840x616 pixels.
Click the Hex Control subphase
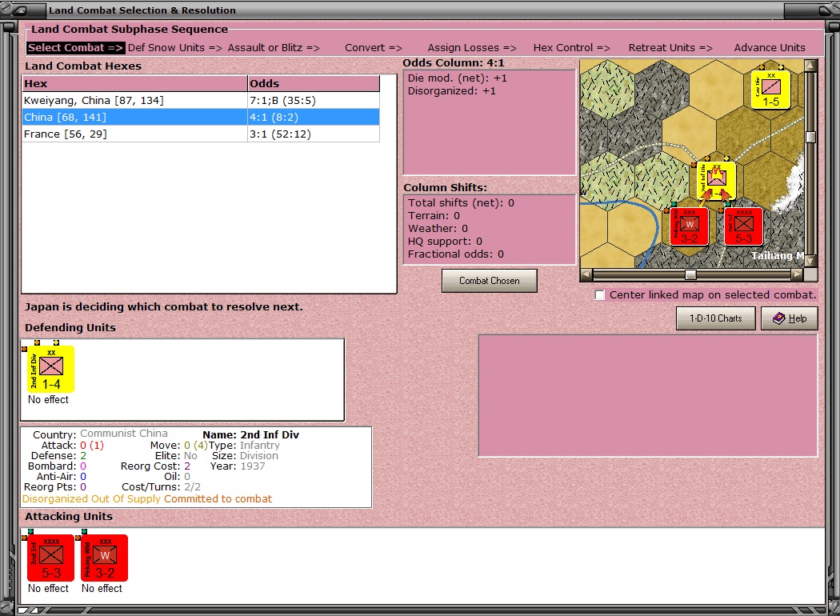pos(572,48)
